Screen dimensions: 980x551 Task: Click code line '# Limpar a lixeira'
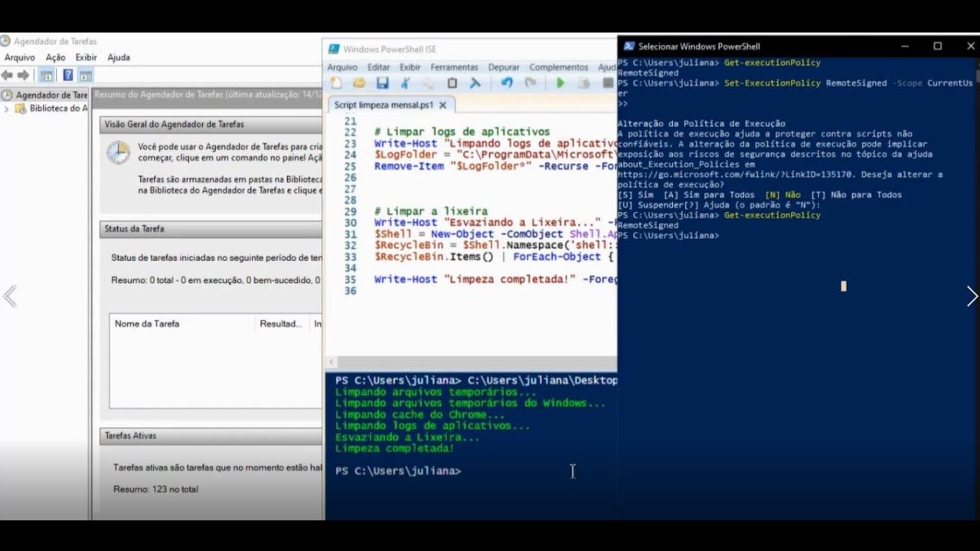point(430,211)
